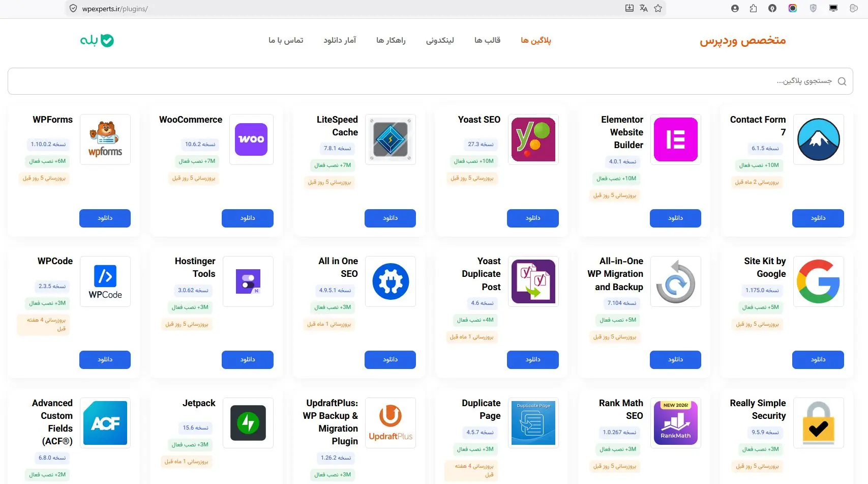868x484 pixels.
Task: Download the WPCode plugin
Action: (105, 360)
